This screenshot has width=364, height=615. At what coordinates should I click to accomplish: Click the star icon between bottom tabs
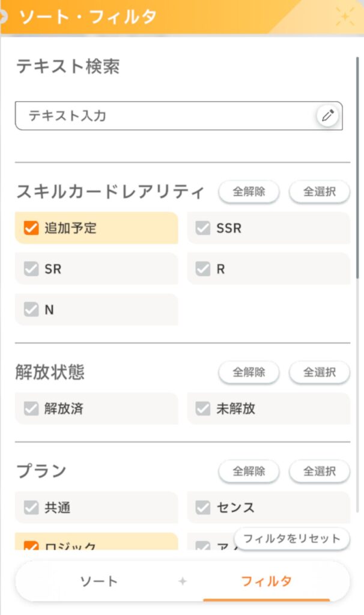pos(183,581)
